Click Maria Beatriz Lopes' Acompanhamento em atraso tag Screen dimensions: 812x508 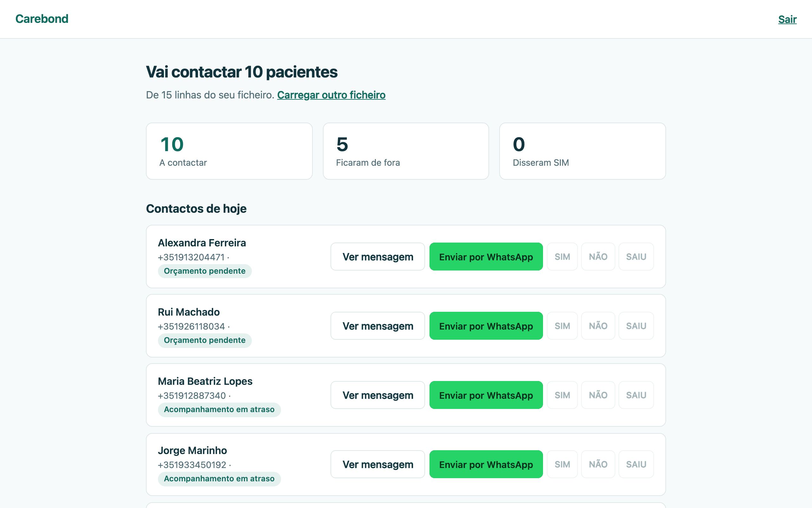(219, 410)
